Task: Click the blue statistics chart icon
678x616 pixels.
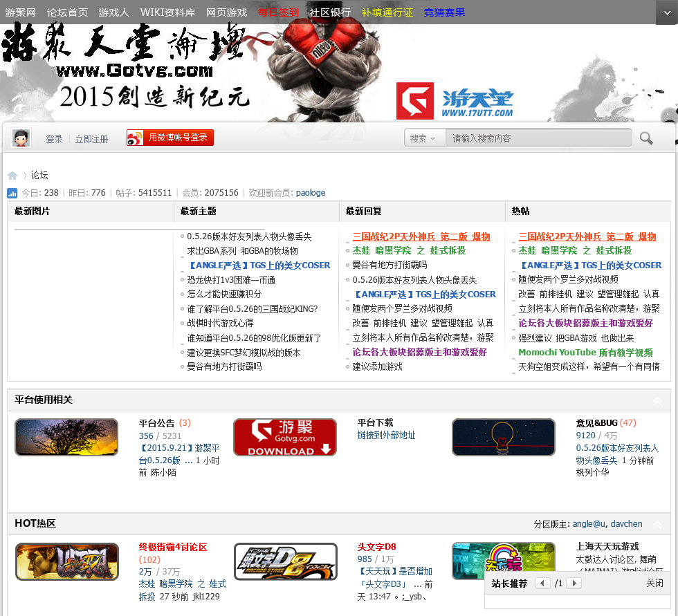Action: (x=12, y=193)
